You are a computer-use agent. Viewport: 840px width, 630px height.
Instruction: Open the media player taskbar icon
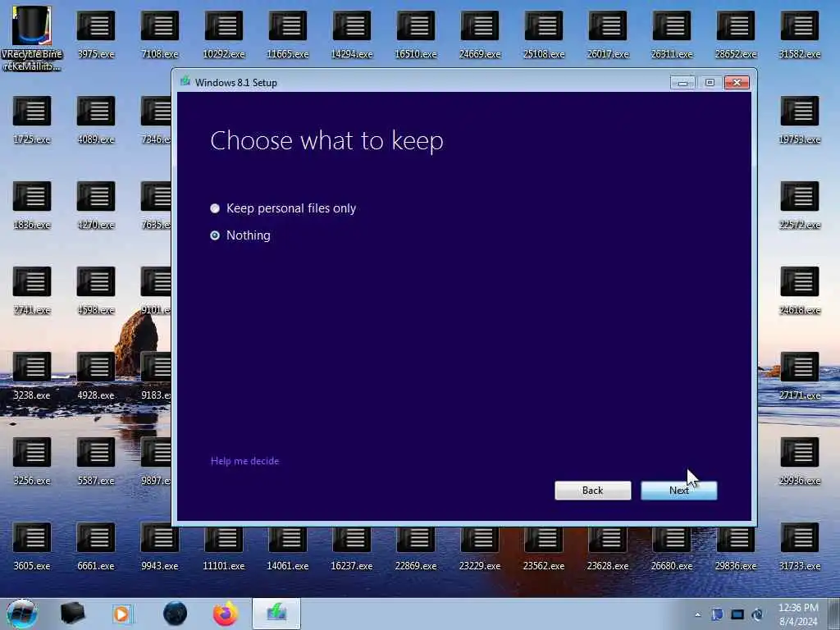[x=122, y=614]
